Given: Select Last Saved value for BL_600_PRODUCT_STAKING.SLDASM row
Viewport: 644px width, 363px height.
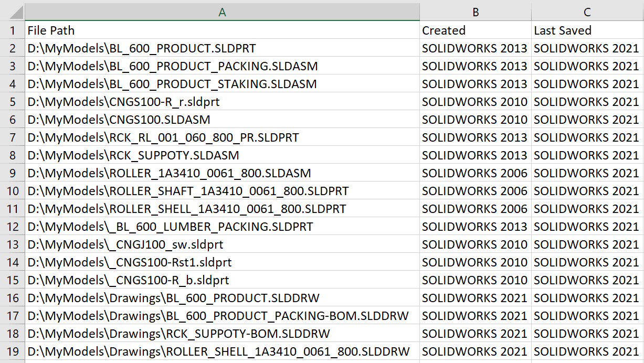Looking at the screenshot, I should [587, 84].
